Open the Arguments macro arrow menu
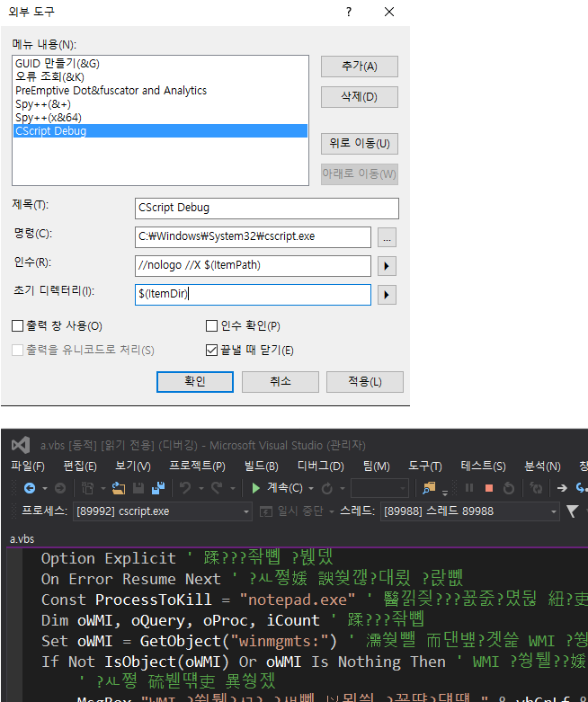This screenshot has height=702, width=588. [x=387, y=266]
